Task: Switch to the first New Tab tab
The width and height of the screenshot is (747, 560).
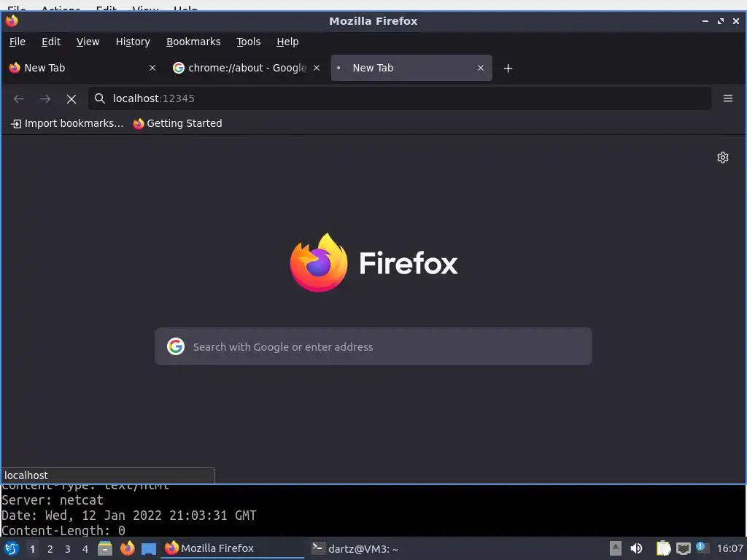Action: tap(82, 68)
